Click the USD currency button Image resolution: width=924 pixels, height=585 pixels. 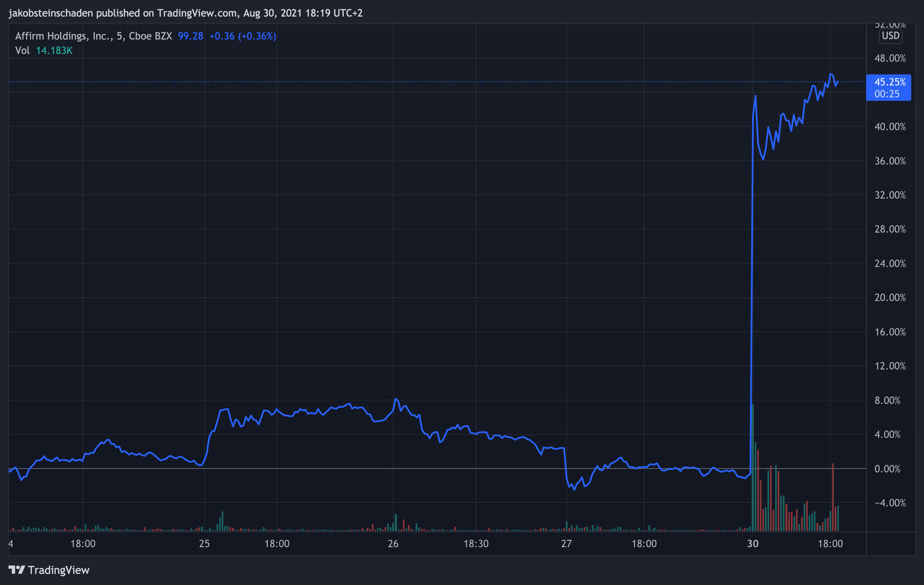pyautogui.click(x=890, y=36)
